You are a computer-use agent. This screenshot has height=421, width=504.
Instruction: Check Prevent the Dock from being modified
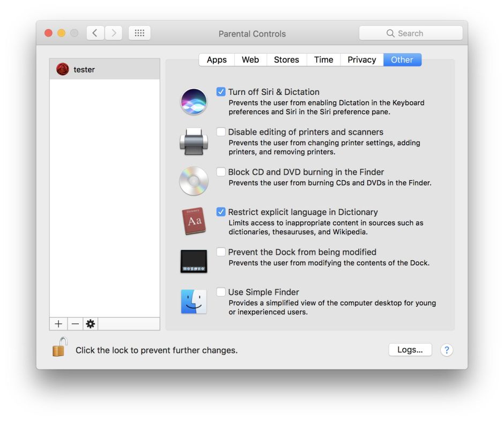221,252
